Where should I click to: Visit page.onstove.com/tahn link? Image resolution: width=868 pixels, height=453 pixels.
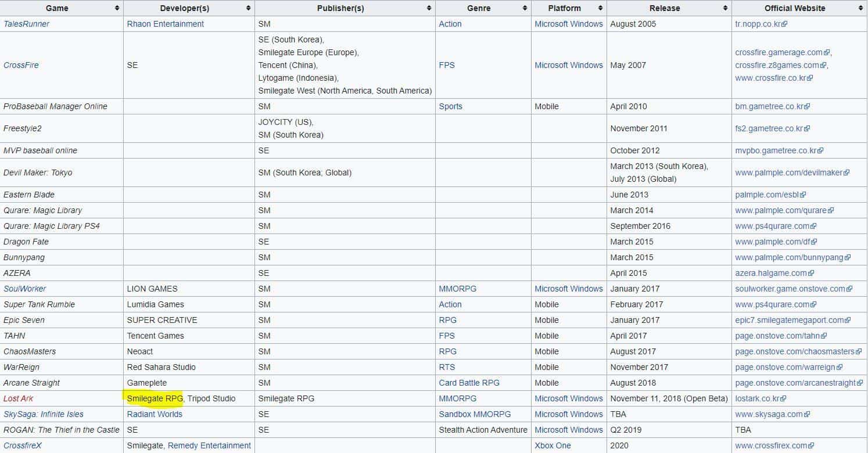pyautogui.click(x=781, y=336)
